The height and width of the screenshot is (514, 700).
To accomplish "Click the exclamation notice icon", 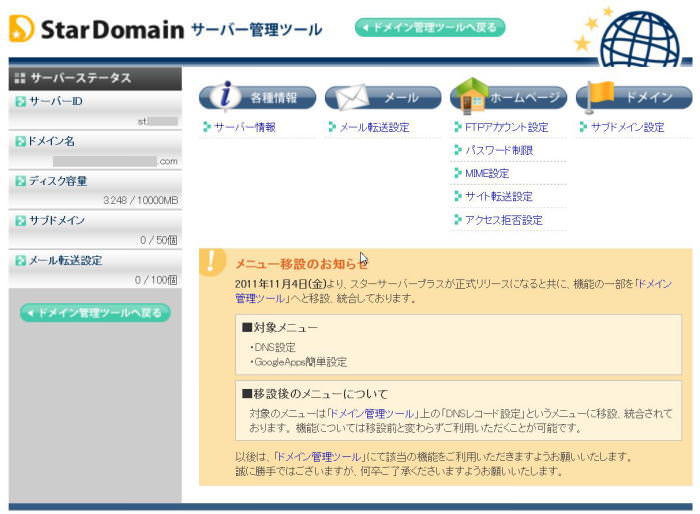I will click(211, 262).
